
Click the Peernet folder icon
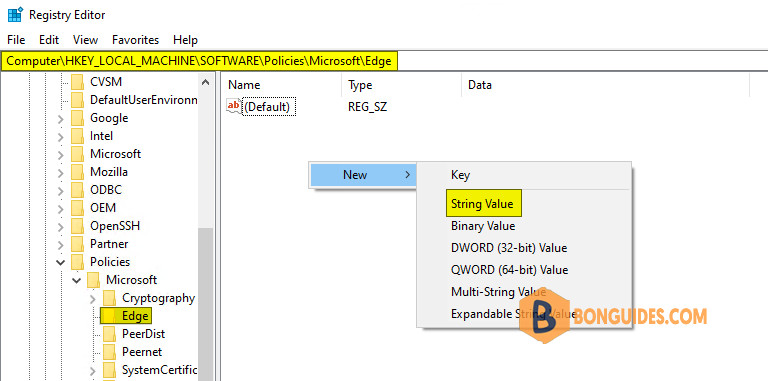(x=109, y=352)
